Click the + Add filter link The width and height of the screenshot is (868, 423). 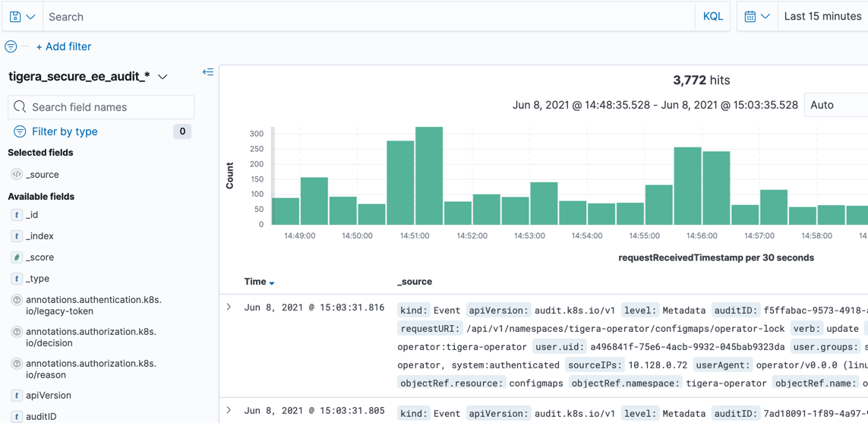[x=64, y=46]
